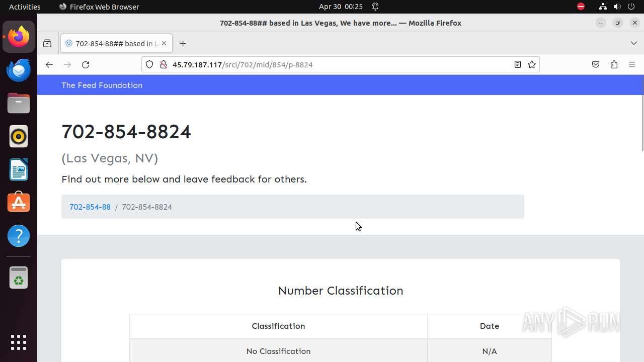Minimize the Firefox window
The height and width of the screenshot is (362, 644).
[x=600, y=23]
